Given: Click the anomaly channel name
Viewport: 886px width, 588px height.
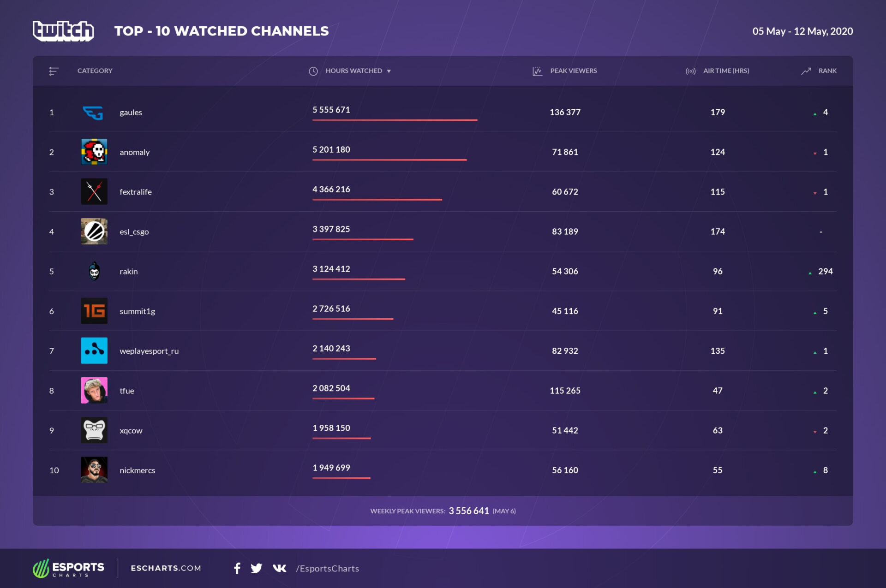Looking at the screenshot, I should click(134, 152).
